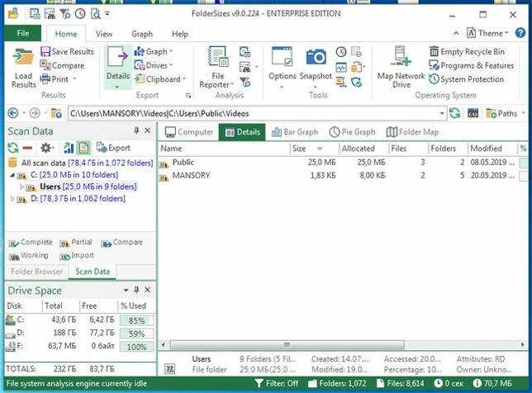Select the Details view tab
Image resolution: width=532 pixels, height=393 pixels.
coord(242,132)
